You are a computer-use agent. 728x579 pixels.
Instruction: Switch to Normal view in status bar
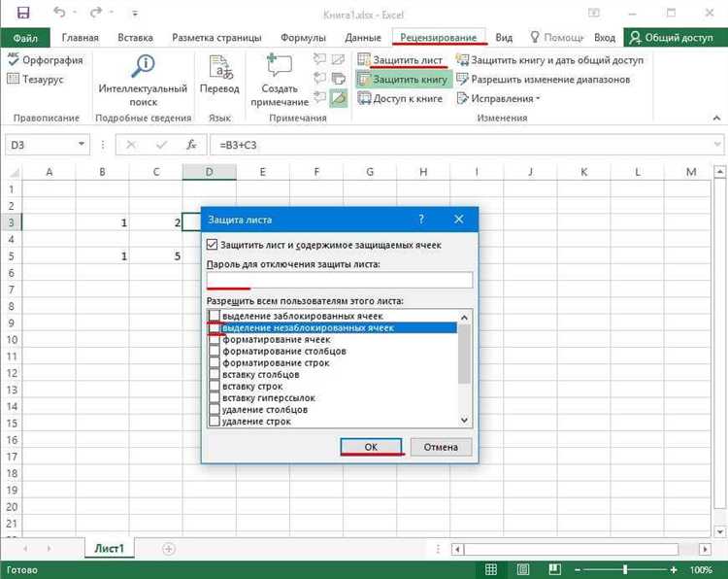pyautogui.click(x=491, y=569)
